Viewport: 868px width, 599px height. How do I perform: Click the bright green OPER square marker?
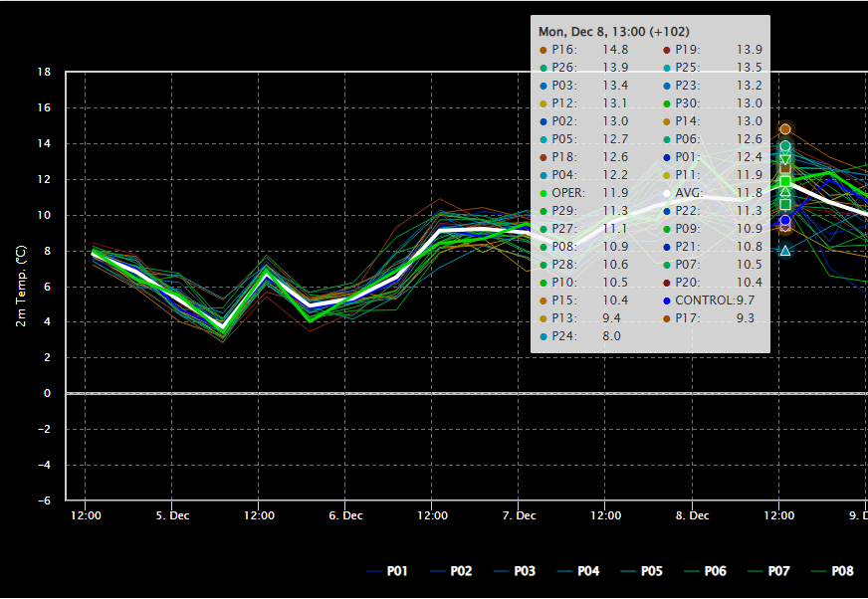[x=785, y=181]
